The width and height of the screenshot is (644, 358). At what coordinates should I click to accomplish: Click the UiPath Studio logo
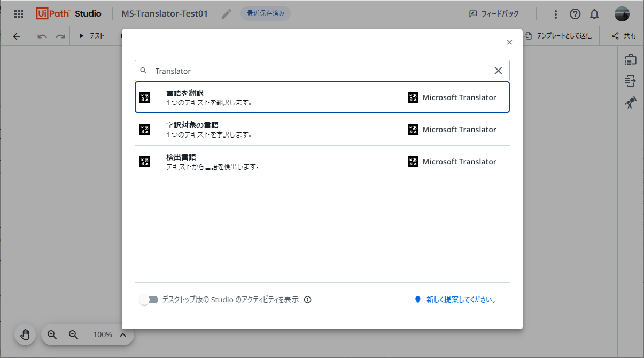69,14
